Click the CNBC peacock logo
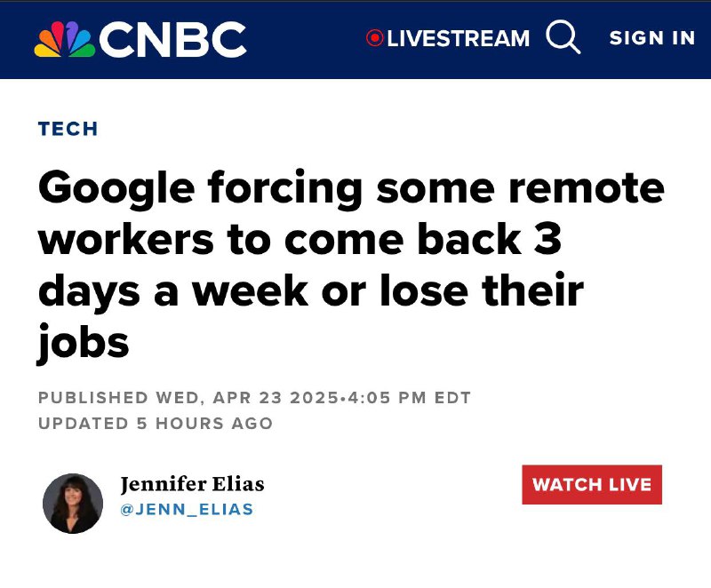The image size is (711, 588). [65, 39]
